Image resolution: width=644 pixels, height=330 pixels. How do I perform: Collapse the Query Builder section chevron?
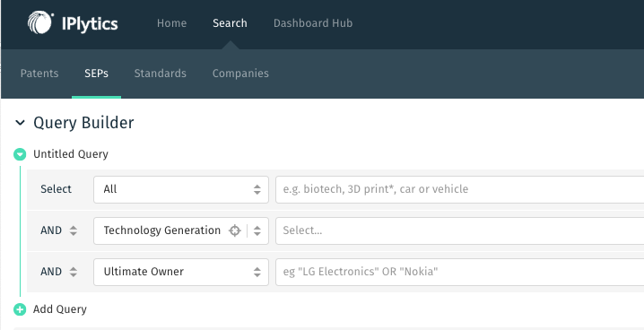(20, 123)
